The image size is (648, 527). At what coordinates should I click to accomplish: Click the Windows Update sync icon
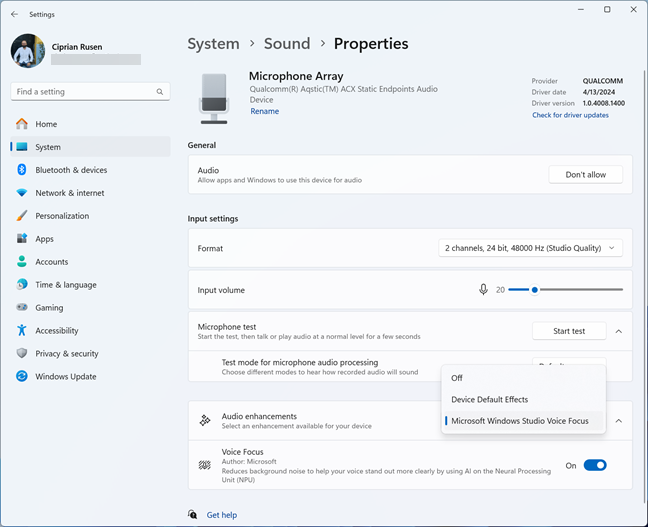click(x=21, y=376)
